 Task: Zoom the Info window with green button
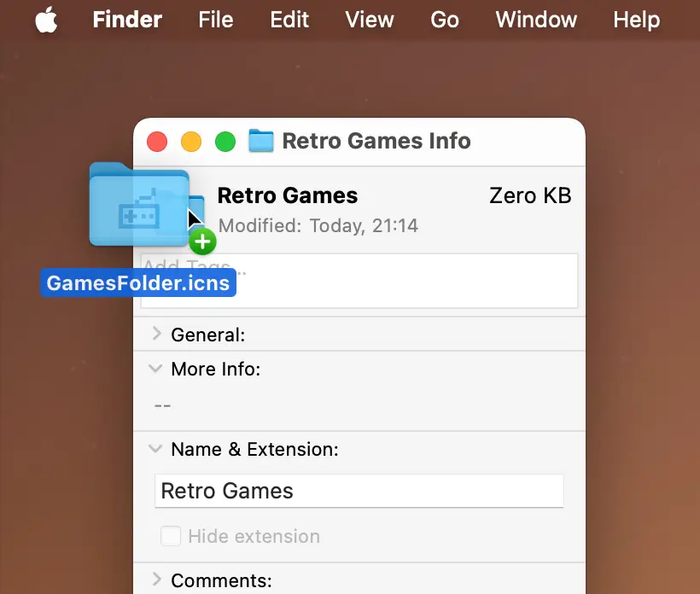pos(225,142)
